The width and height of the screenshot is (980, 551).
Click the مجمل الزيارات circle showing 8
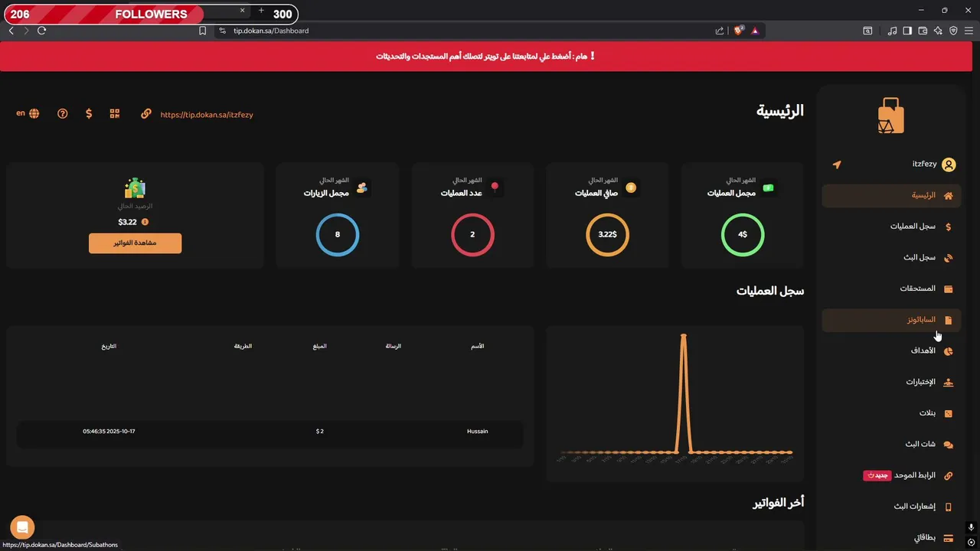point(338,234)
